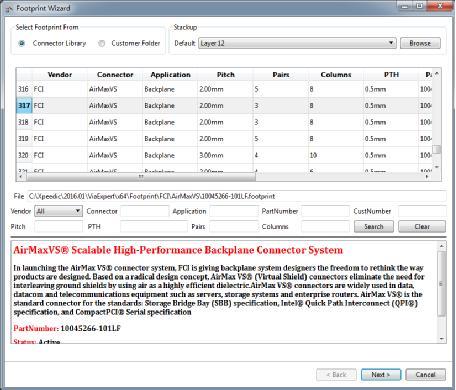Click the PTH column header
Viewport: 456px width, 390px height.
tap(391, 75)
